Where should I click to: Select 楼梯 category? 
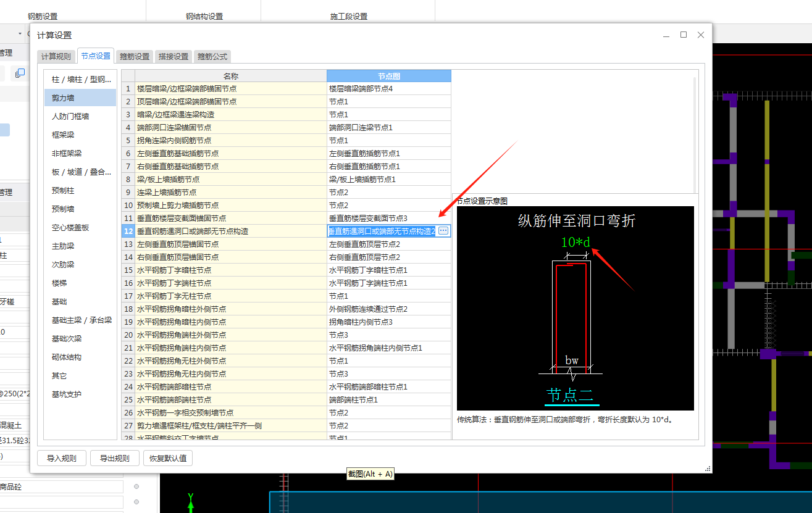tap(80, 283)
